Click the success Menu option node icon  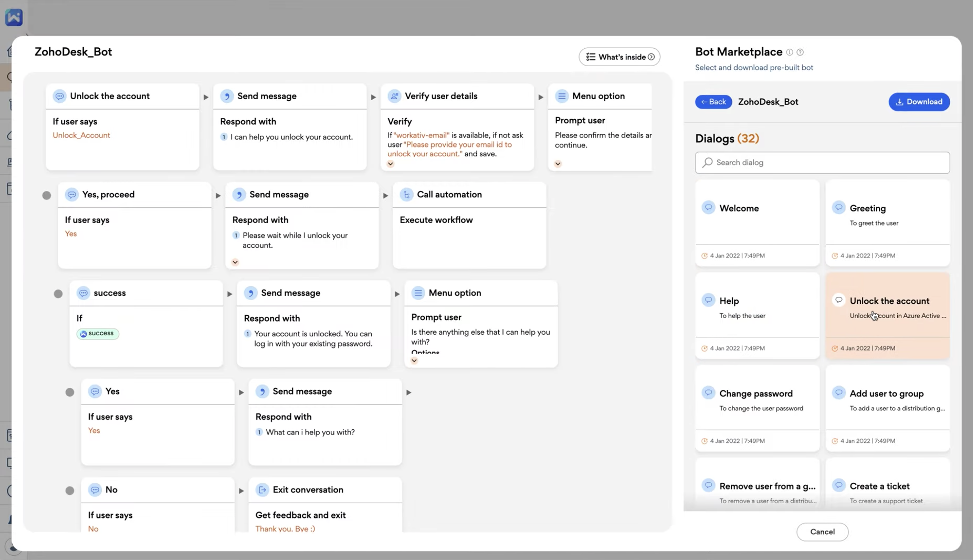(418, 293)
